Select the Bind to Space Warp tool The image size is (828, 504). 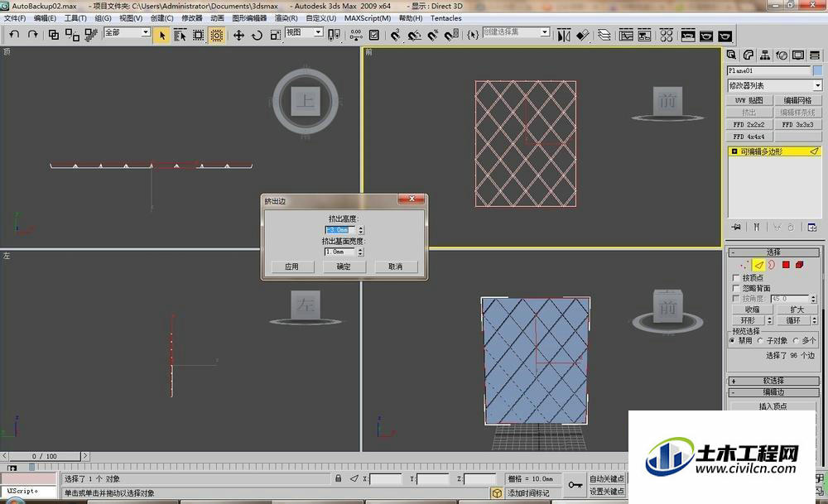pyautogui.click(x=91, y=35)
